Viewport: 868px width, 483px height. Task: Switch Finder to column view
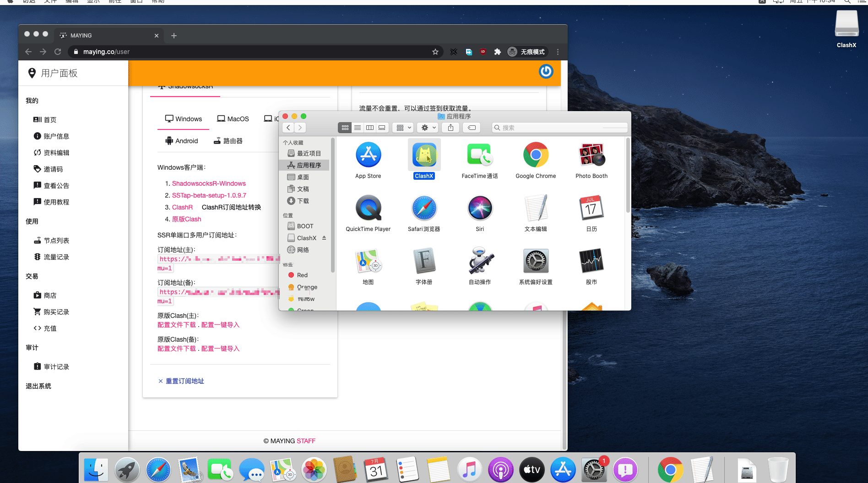pyautogui.click(x=370, y=128)
